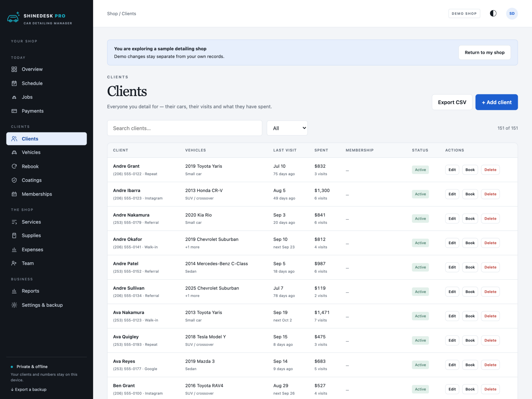
Task: Navigate to Memberships
Action: (x=47, y=194)
